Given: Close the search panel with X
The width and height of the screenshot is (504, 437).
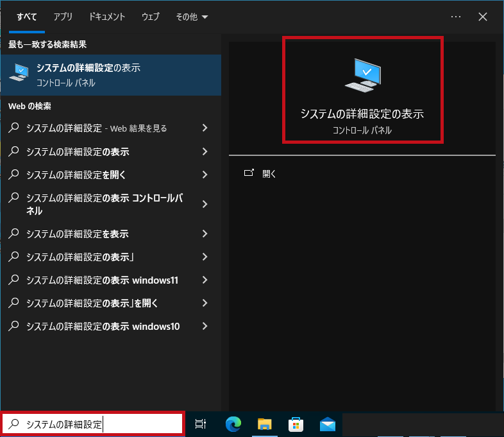Looking at the screenshot, I should point(483,17).
